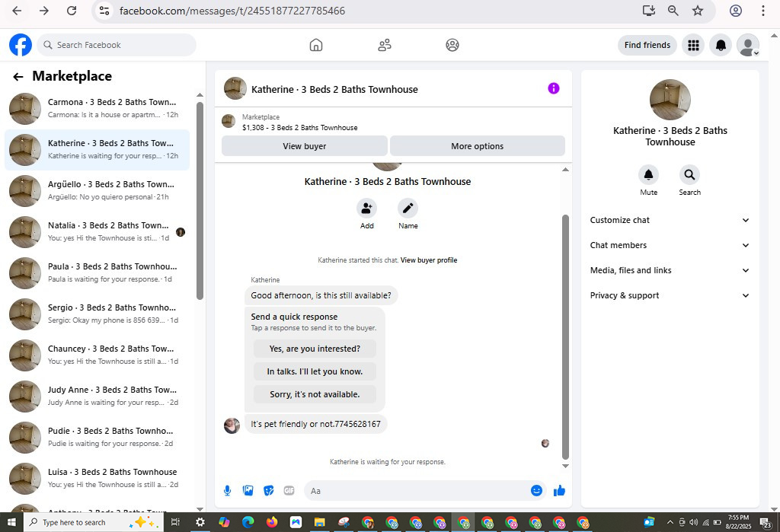Screen dimensions: 780x532
Task: Open Luisa conversation
Action: pos(97,478)
